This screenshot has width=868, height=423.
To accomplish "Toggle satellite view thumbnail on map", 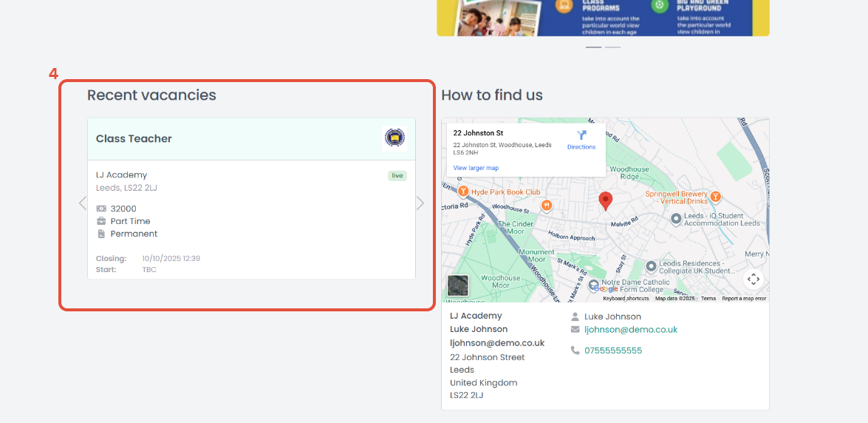I will pyautogui.click(x=458, y=285).
